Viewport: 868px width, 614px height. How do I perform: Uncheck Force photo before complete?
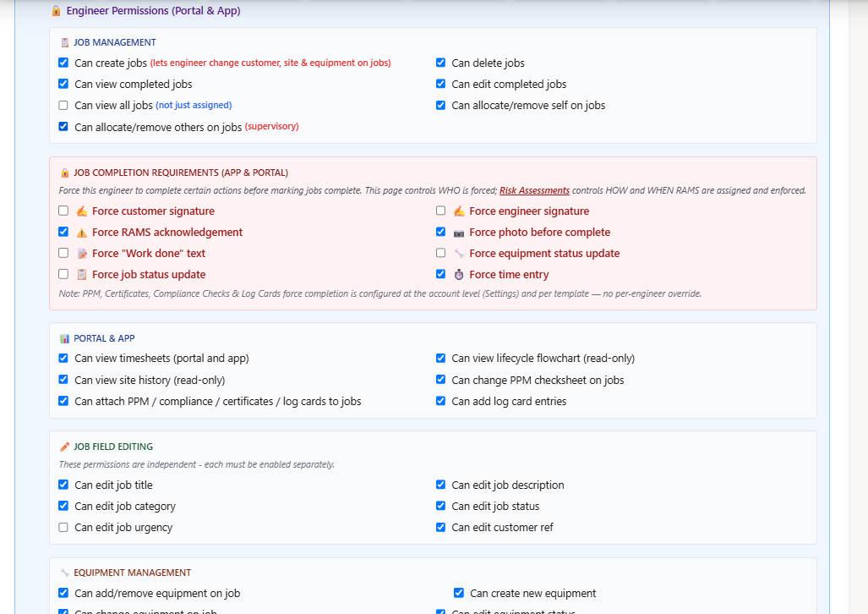click(440, 232)
